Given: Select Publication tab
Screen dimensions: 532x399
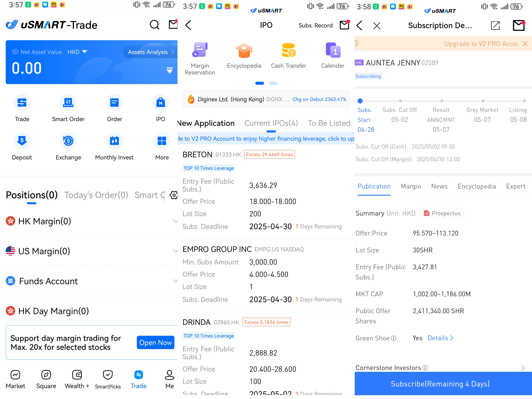Looking at the screenshot, I should click(x=374, y=186).
